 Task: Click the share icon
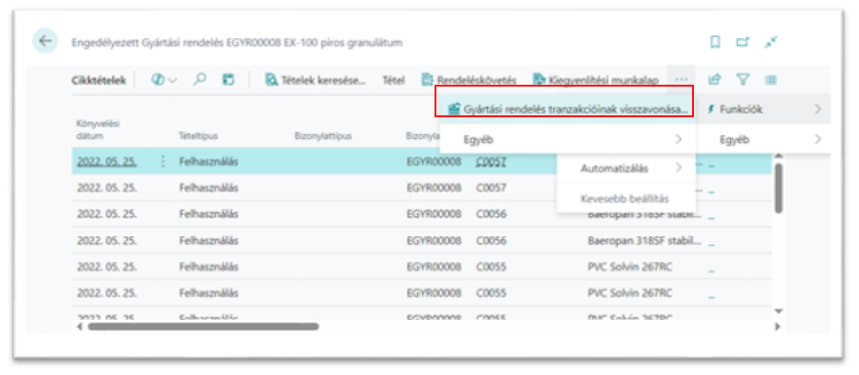[714, 80]
